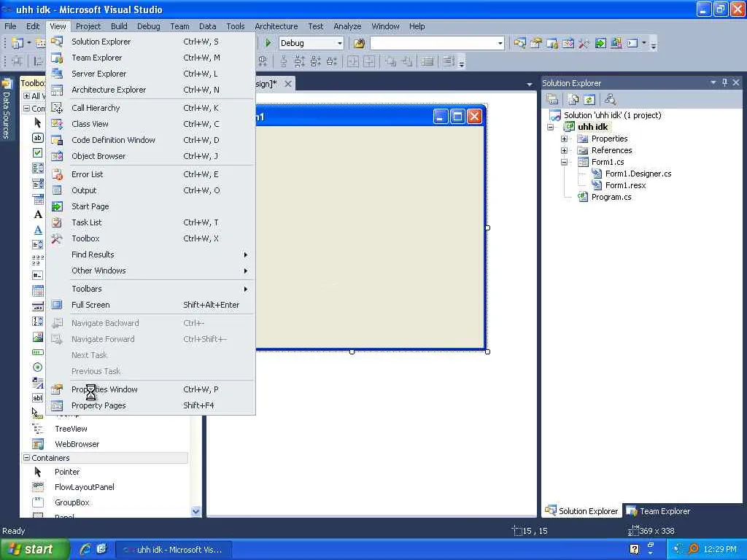This screenshot has height=560, width=747.
Task: Select FlowLayoutPanel toolbox control
Action: point(85,487)
